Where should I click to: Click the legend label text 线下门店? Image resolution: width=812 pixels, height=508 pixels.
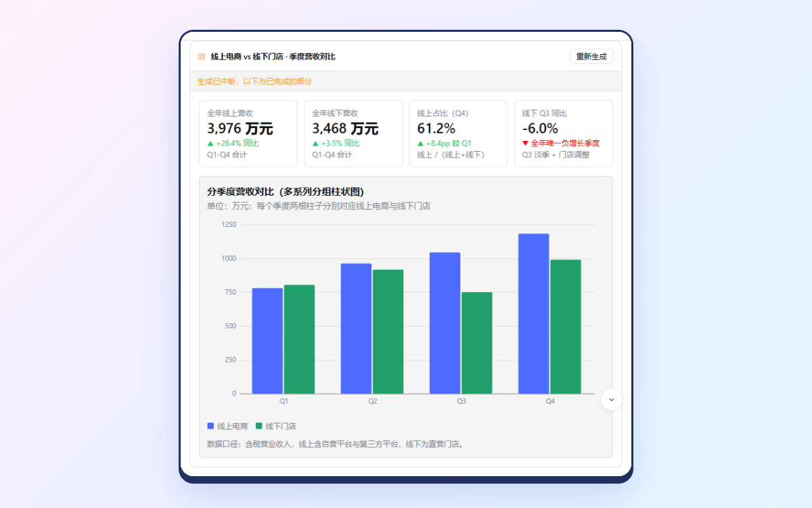[281, 426]
